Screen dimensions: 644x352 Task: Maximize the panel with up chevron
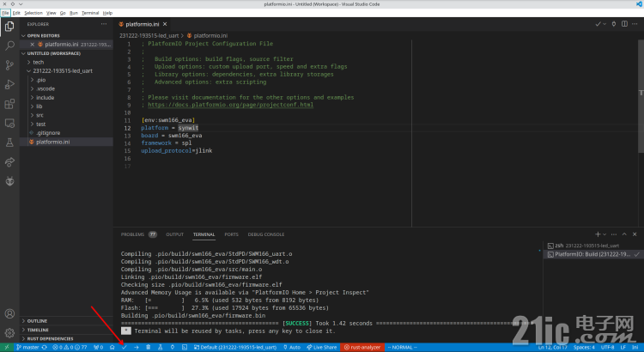click(x=624, y=234)
